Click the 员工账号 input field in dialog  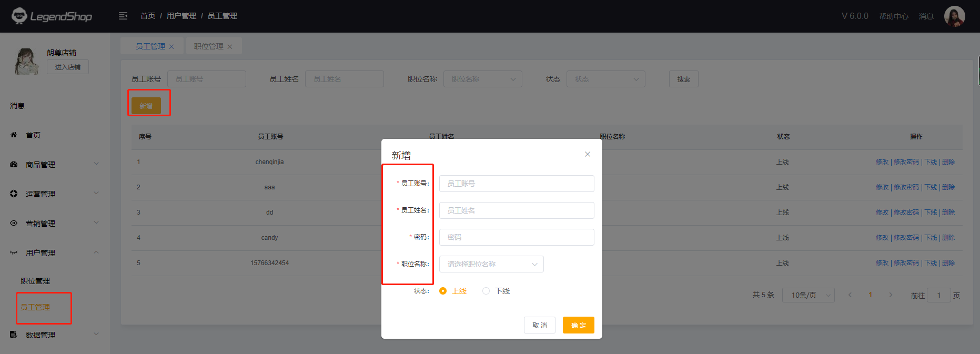[x=517, y=184]
